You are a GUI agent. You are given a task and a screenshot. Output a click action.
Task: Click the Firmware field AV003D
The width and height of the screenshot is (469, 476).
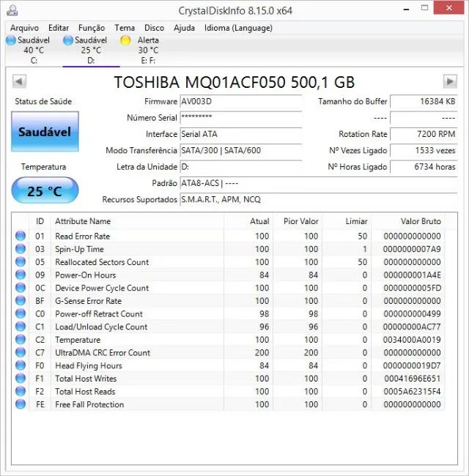241,101
